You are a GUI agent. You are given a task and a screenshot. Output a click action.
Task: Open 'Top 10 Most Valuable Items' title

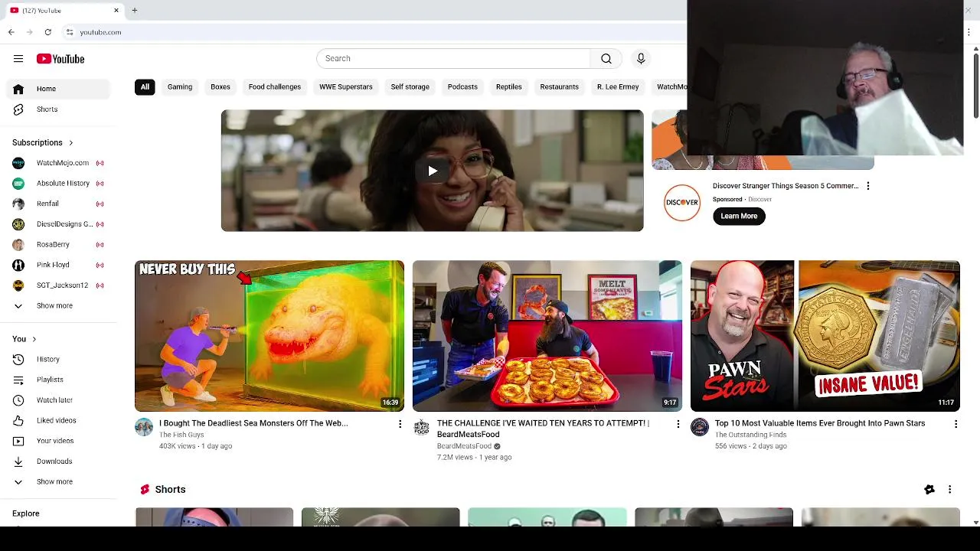point(820,423)
